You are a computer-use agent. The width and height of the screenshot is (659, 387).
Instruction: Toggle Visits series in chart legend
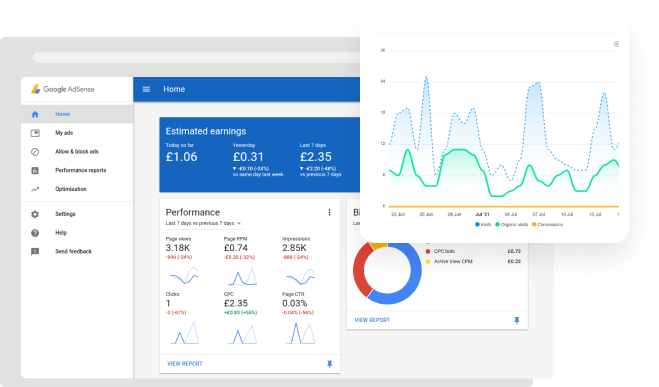pos(483,224)
